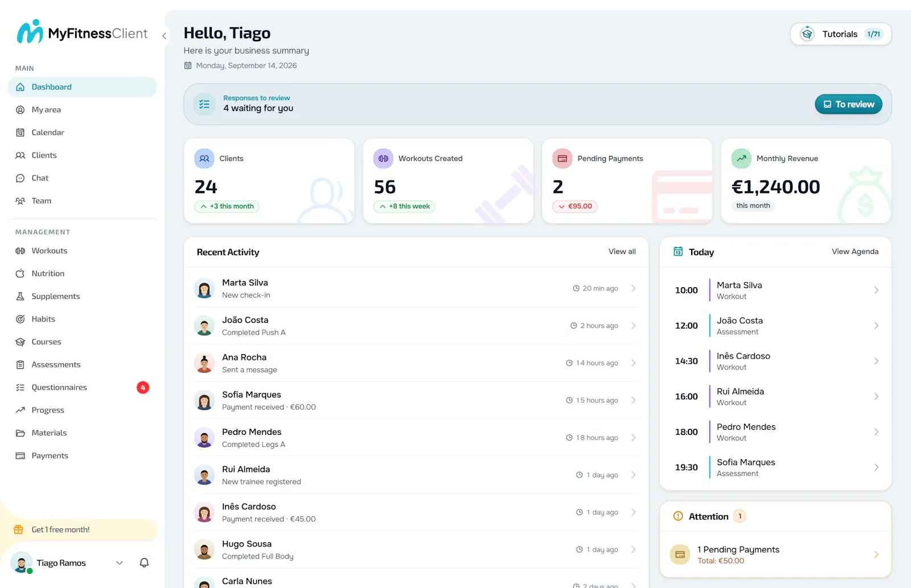Click the Responses to review checklist icon
The width and height of the screenshot is (911, 588).
pos(204,104)
